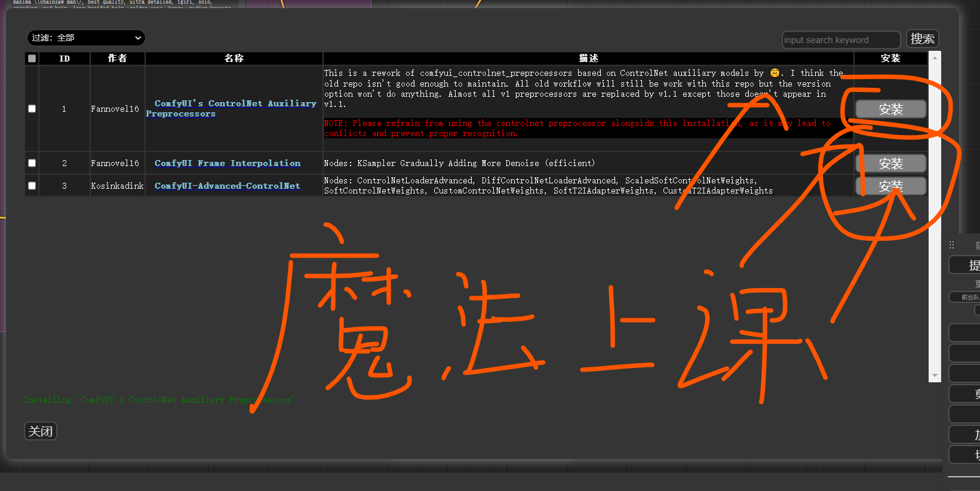Open ComfyUI's ControlNet Auxiliary Preprocessors link
The height and width of the screenshot is (491, 980).
231,108
